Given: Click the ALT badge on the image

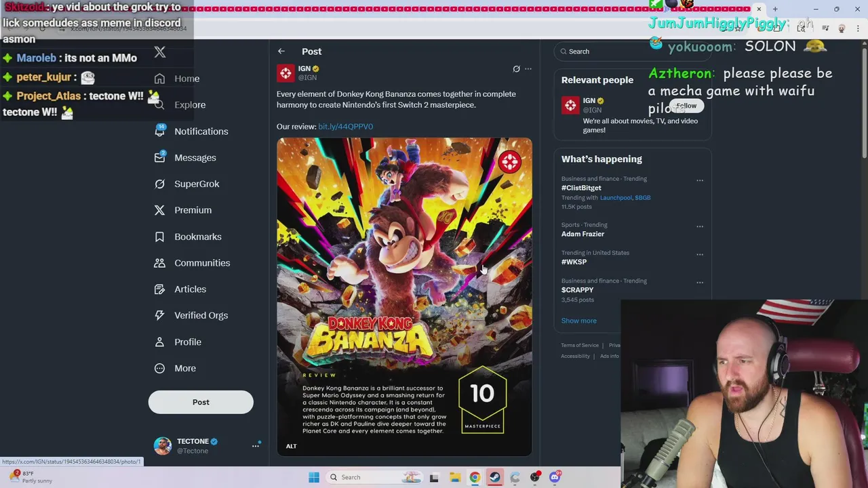Looking at the screenshot, I should pyautogui.click(x=291, y=446).
